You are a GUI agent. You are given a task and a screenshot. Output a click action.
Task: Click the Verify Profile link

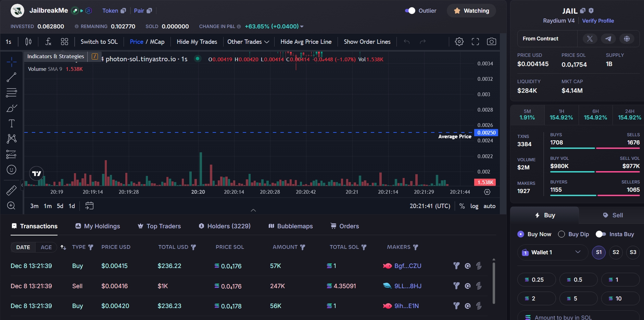coord(598,21)
